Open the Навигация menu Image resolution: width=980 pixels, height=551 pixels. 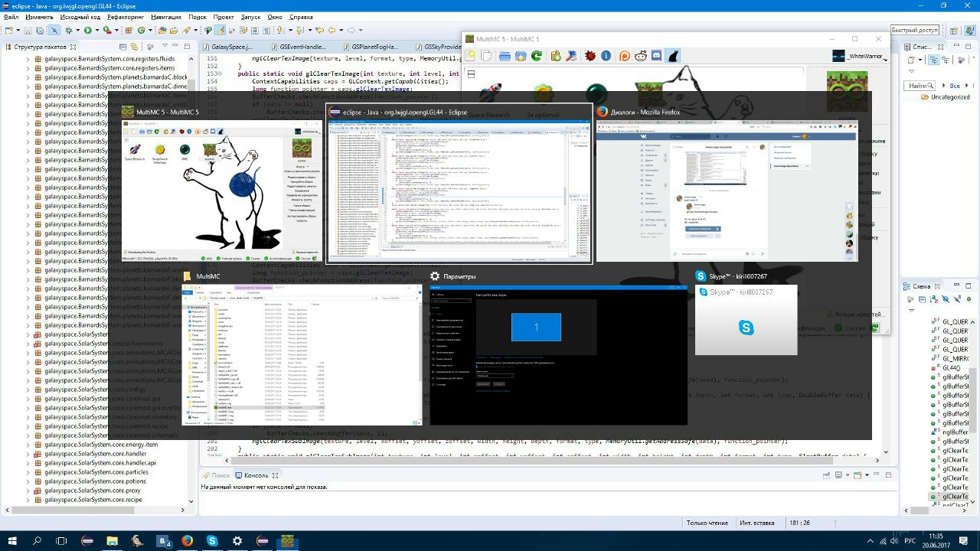[166, 16]
